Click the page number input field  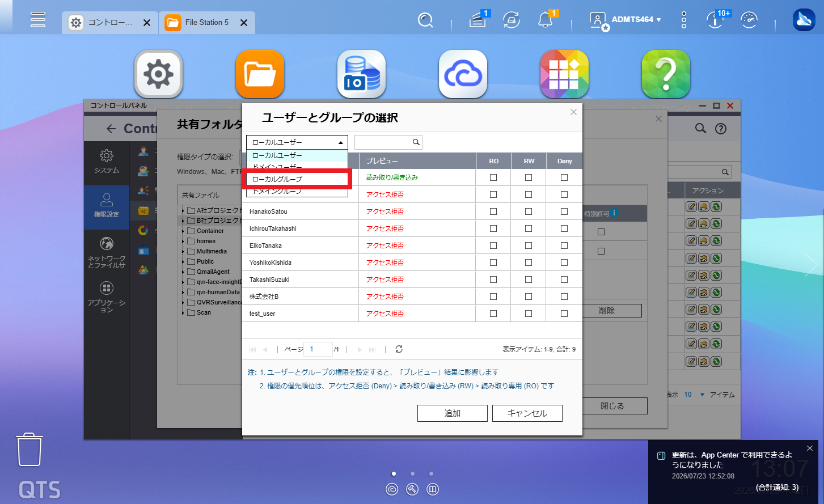point(318,349)
